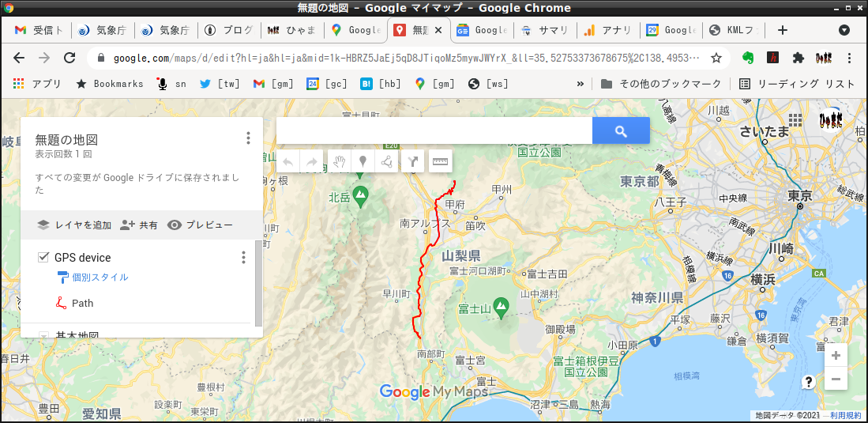The image size is (868, 423).
Task: Select the add directions tool
Action: click(412, 162)
